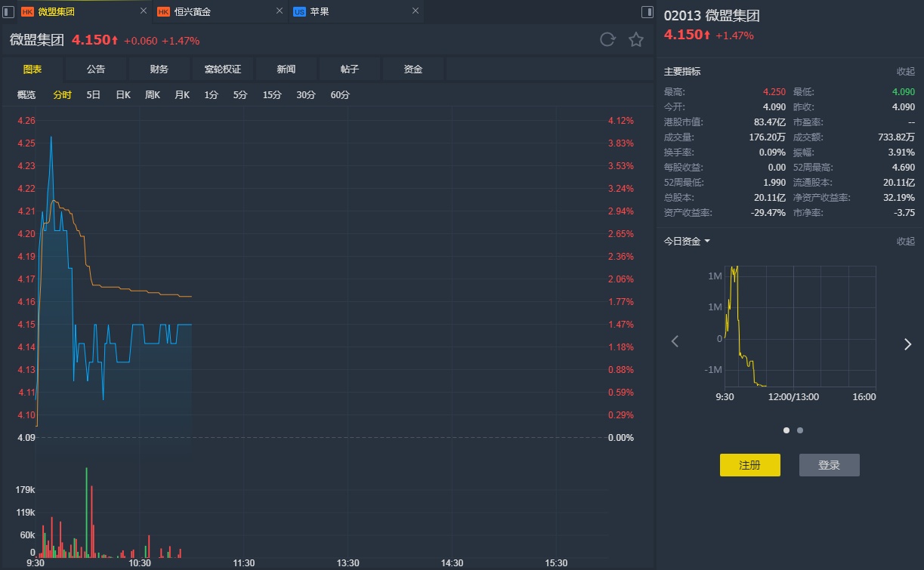Click the 52周最低 value 1.990
This screenshot has height=570, width=924.
click(x=774, y=183)
